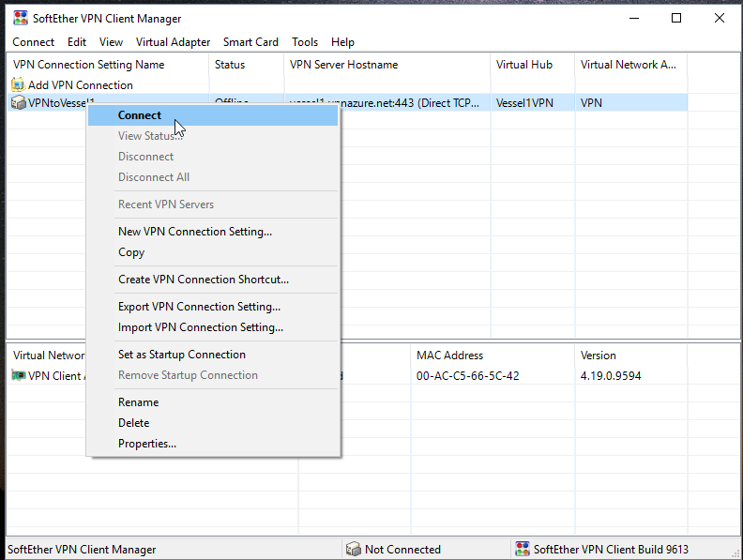This screenshot has width=743, height=560.
Task: Select Create VPN Connection Shortcut...
Action: pos(213,279)
